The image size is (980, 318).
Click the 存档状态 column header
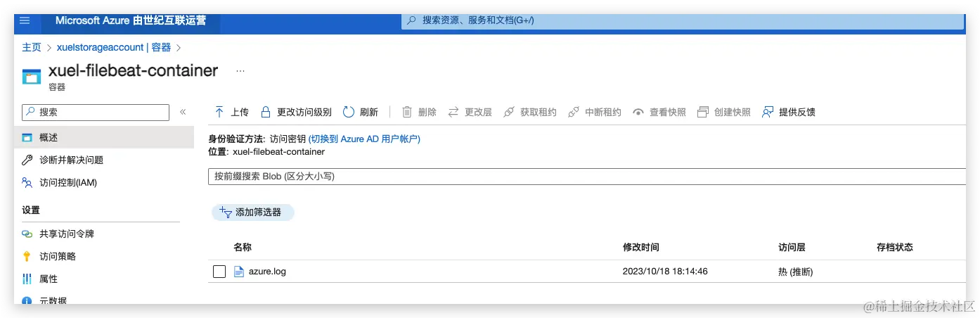click(x=895, y=247)
